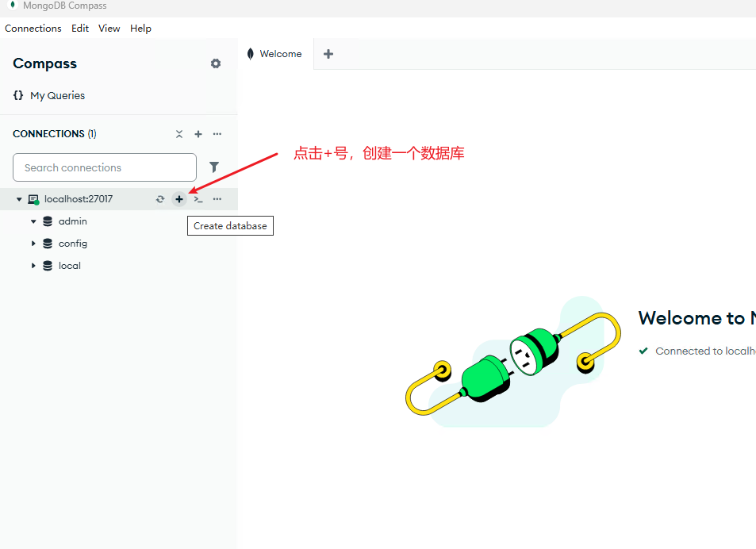Focus the Search connections field
Viewport: 756px width, 549px height.
click(x=105, y=167)
